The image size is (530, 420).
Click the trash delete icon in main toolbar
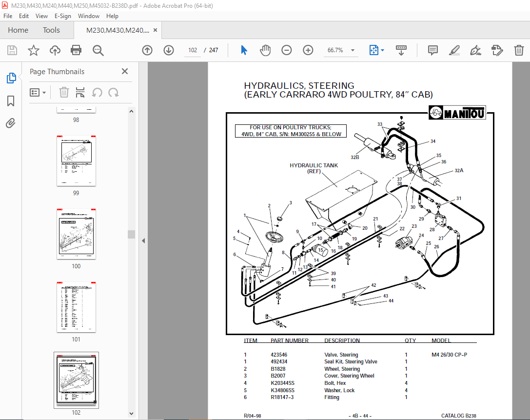tap(519, 50)
